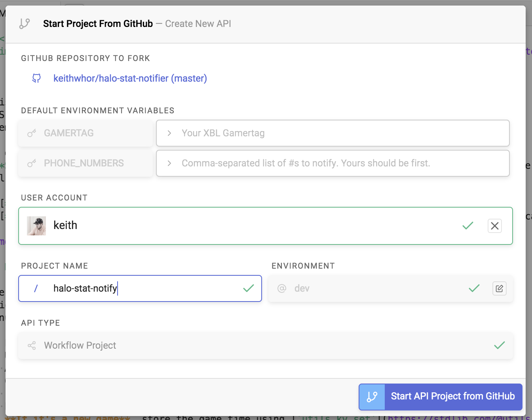Click the PROJECT NAME label
The image size is (532, 420).
click(55, 266)
